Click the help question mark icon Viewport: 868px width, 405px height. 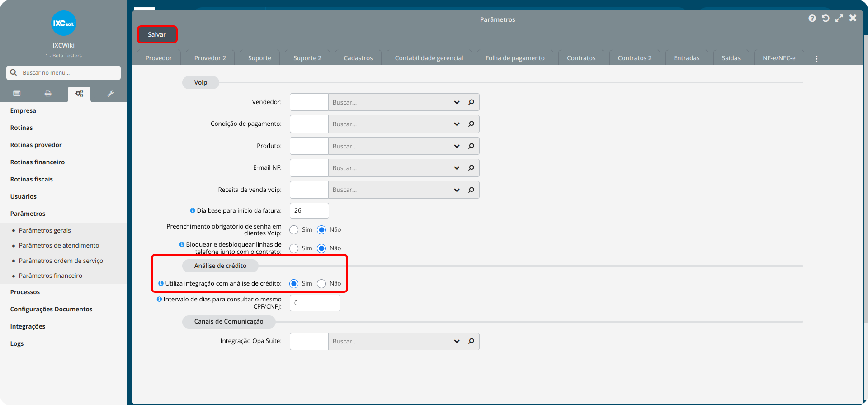click(x=812, y=18)
